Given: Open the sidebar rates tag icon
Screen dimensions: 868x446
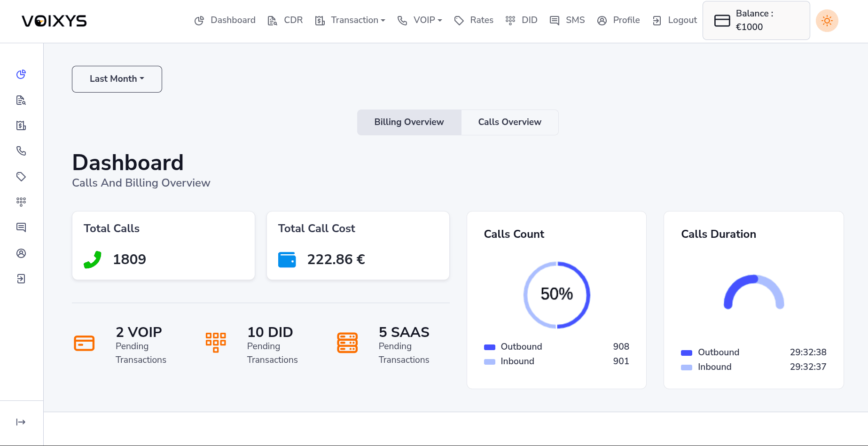Looking at the screenshot, I should 21,177.
